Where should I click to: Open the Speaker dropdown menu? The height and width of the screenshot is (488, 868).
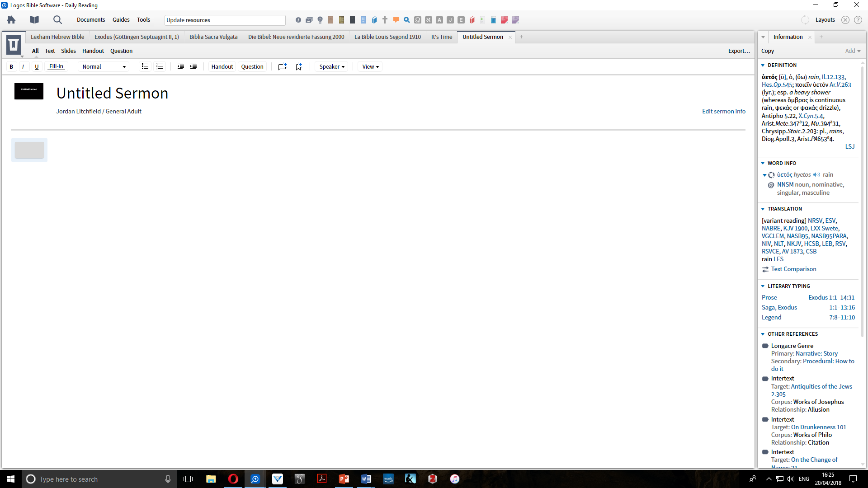click(x=331, y=66)
